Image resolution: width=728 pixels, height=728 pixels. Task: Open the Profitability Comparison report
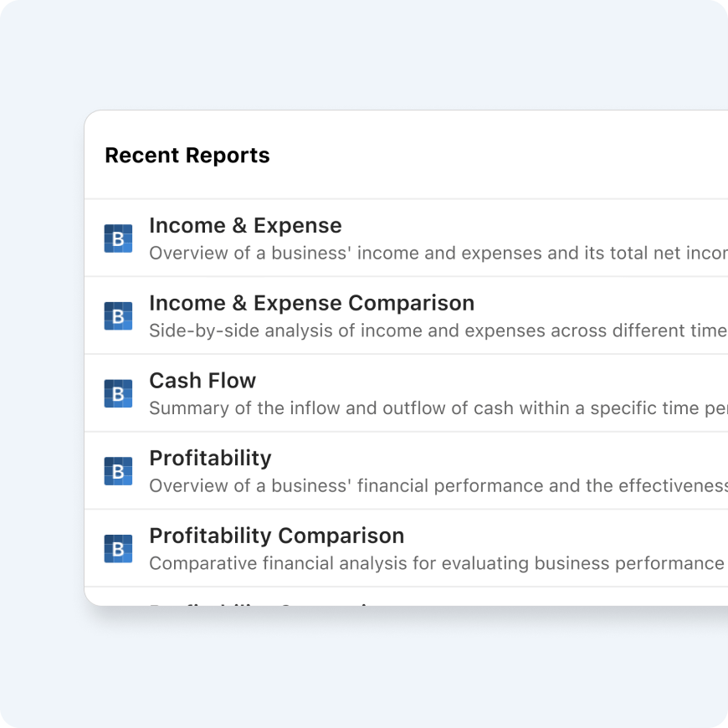[276, 536]
